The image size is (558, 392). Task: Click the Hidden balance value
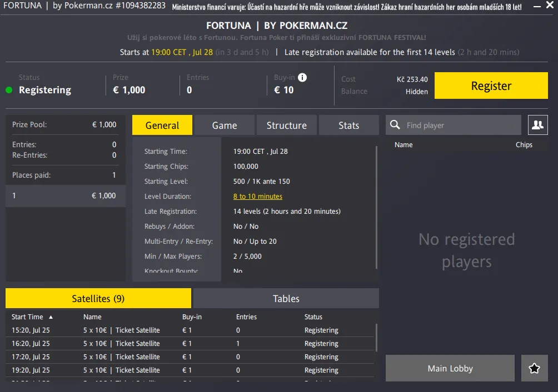416,91
